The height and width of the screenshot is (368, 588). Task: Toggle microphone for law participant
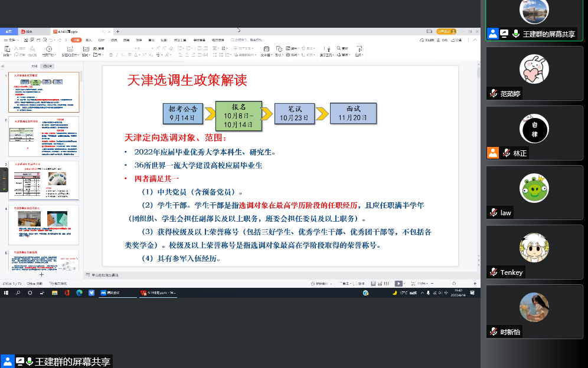(493, 212)
